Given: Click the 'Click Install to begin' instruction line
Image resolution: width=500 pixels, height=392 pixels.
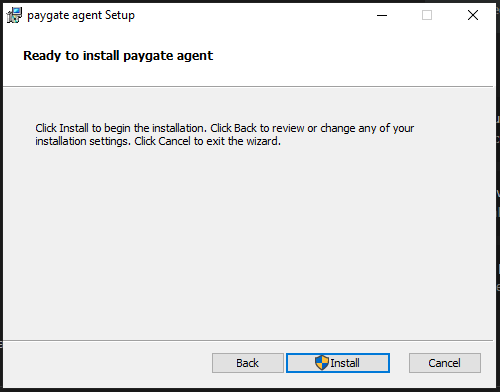Looking at the screenshot, I should (x=224, y=128).
